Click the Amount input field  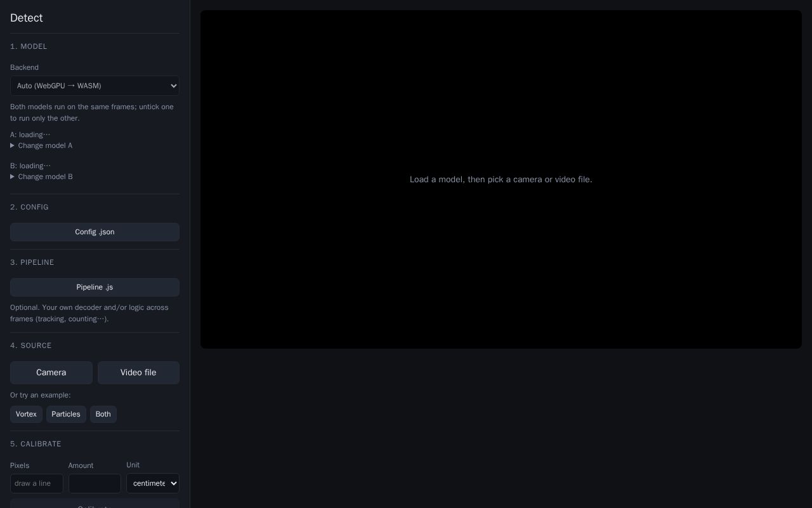pos(95,483)
